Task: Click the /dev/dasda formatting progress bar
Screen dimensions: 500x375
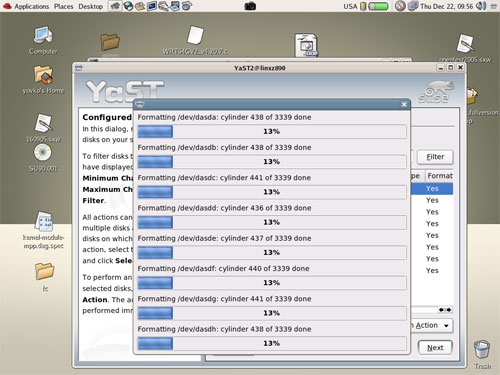Action: [272, 131]
